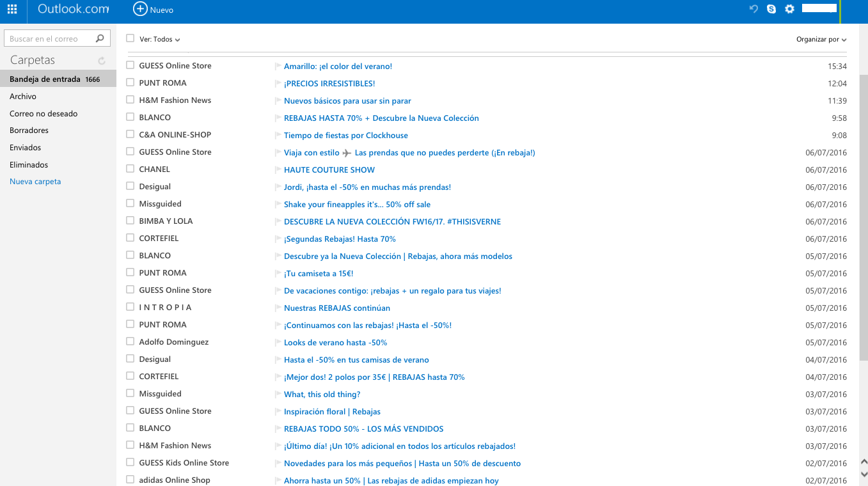Flag the ¡Segundas Rebajas! Hasta 70% email

[x=278, y=239]
